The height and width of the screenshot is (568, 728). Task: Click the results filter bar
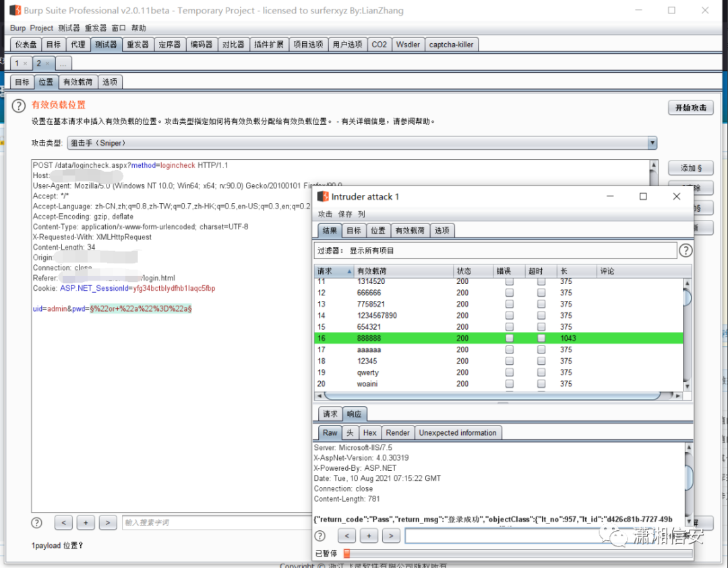[495, 250]
